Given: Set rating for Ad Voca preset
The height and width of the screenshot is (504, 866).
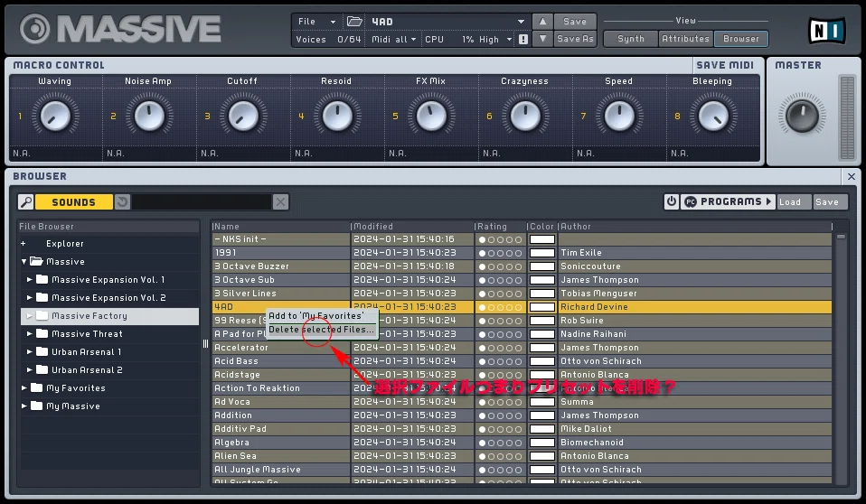Looking at the screenshot, I should coord(500,403).
